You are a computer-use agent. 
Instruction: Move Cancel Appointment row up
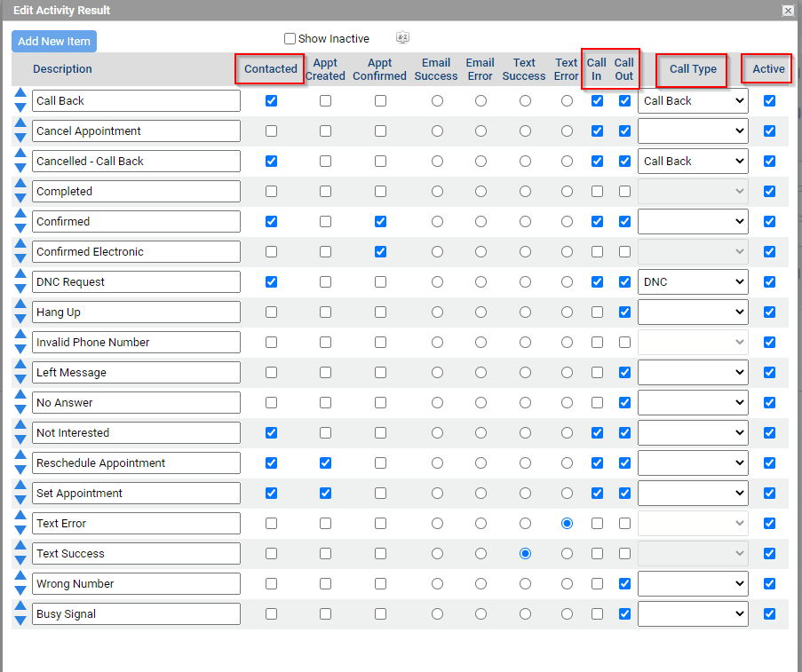click(20, 123)
